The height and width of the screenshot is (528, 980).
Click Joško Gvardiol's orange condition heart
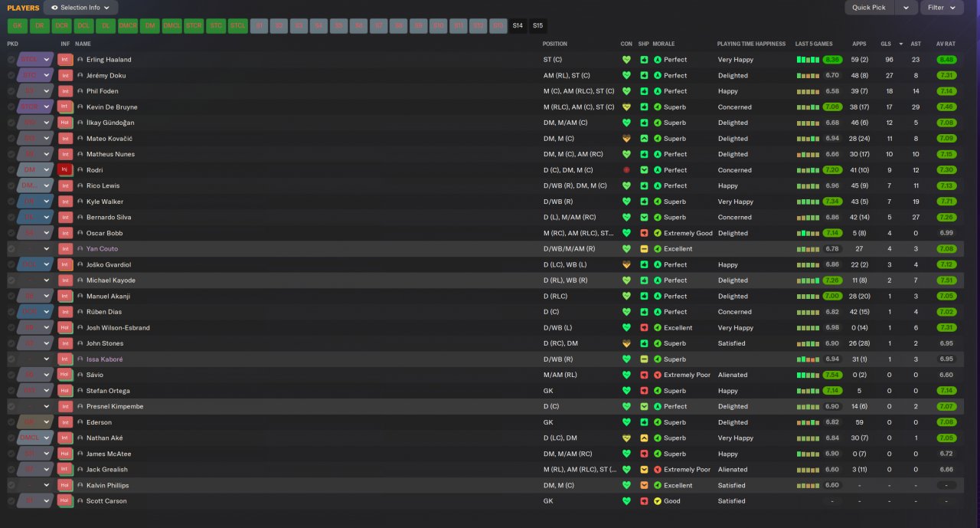pos(626,264)
